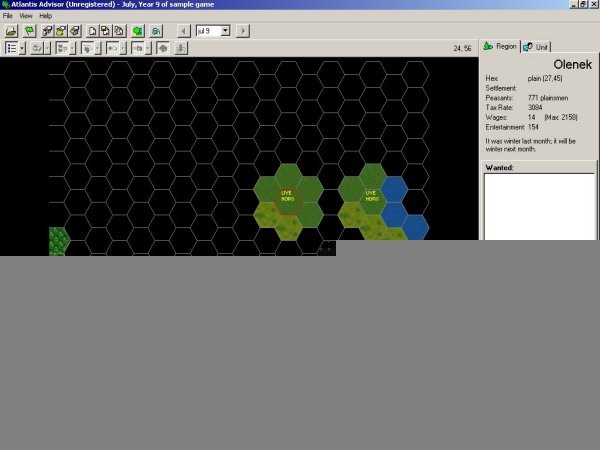Click the fourth grayed icon on lower toolbar
This screenshot has width=600, height=450.
coord(88,48)
